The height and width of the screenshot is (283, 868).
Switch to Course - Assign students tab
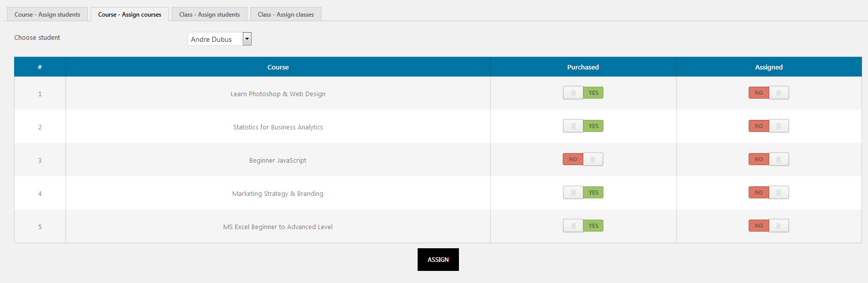47,15
